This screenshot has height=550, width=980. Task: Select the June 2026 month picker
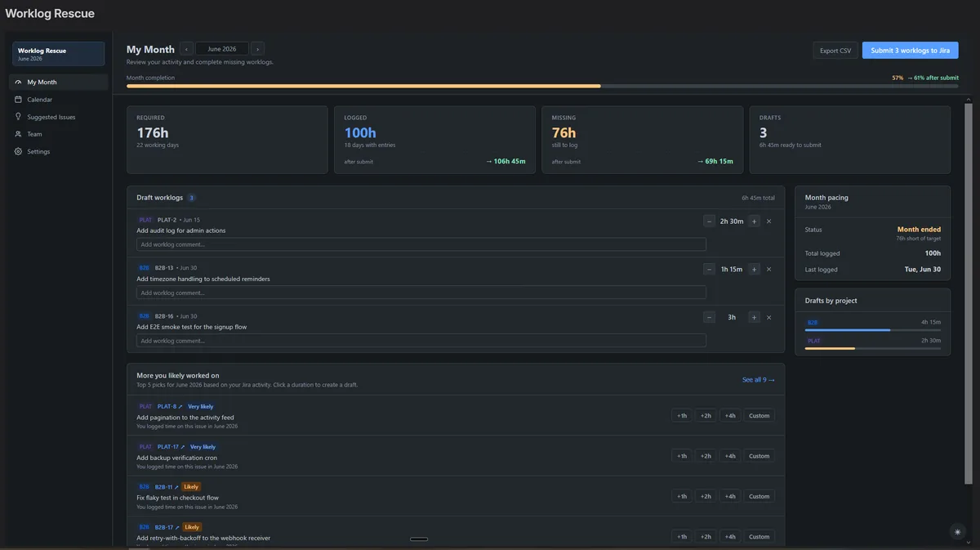coord(222,49)
